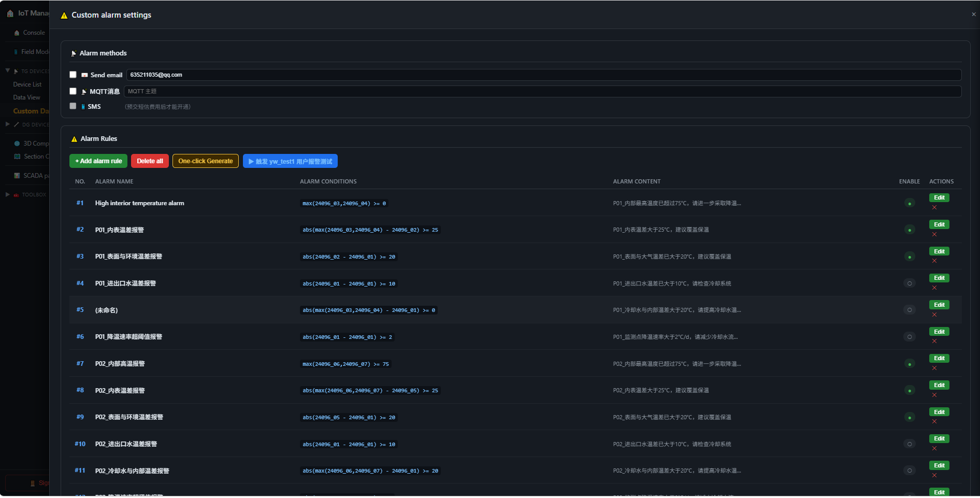Open Device List in the sidebar
Image resolution: width=980 pixels, height=498 pixels.
tap(27, 84)
